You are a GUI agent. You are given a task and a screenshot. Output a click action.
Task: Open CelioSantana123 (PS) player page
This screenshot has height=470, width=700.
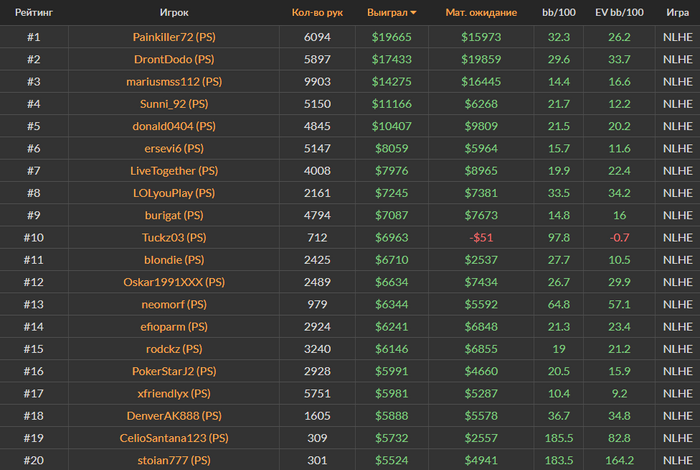(174, 438)
